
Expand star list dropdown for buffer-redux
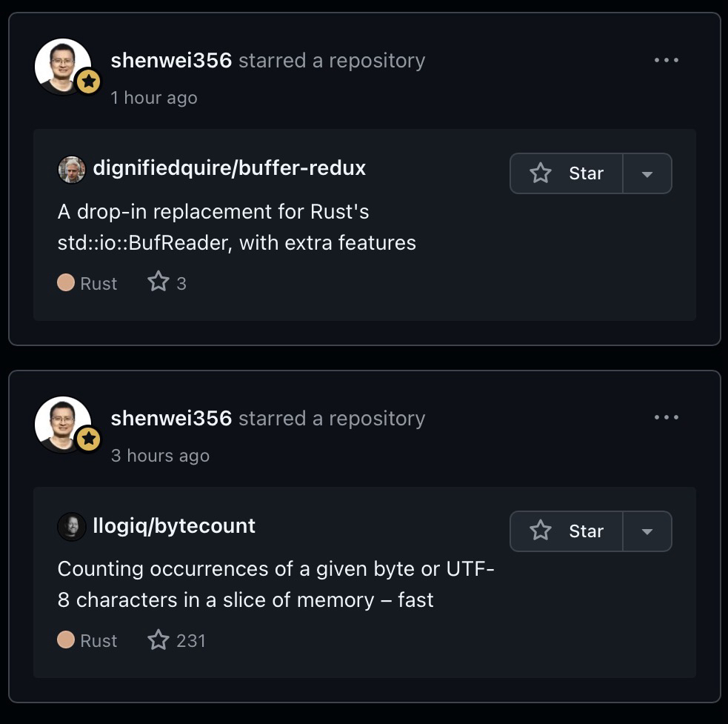click(x=647, y=174)
